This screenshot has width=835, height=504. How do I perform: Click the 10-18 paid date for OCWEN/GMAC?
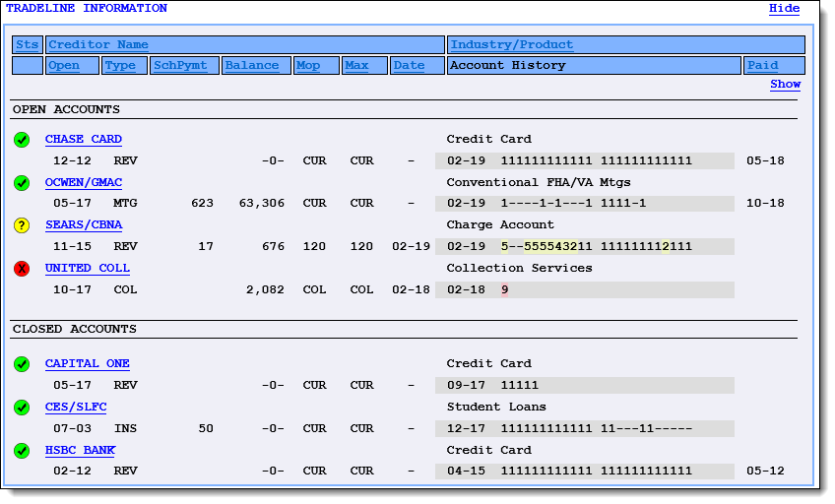765,204
